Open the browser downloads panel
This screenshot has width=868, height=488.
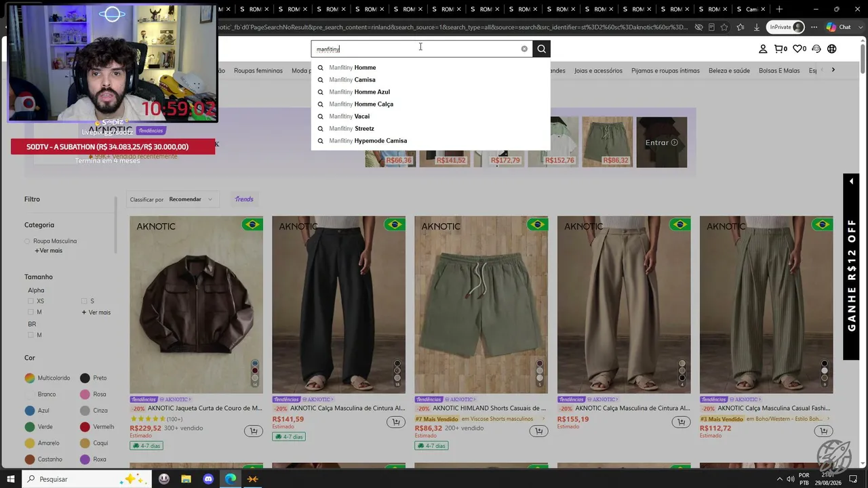(x=757, y=27)
